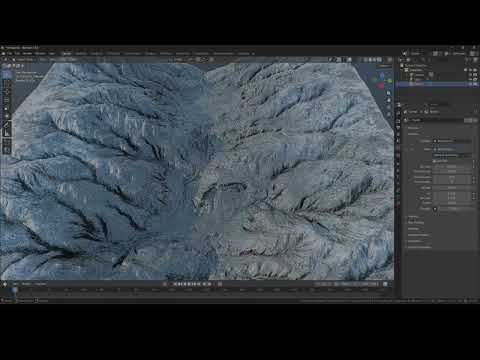Switch to the Rendering workspace tab
480x360 pixels.
click(x=183, y=53)
